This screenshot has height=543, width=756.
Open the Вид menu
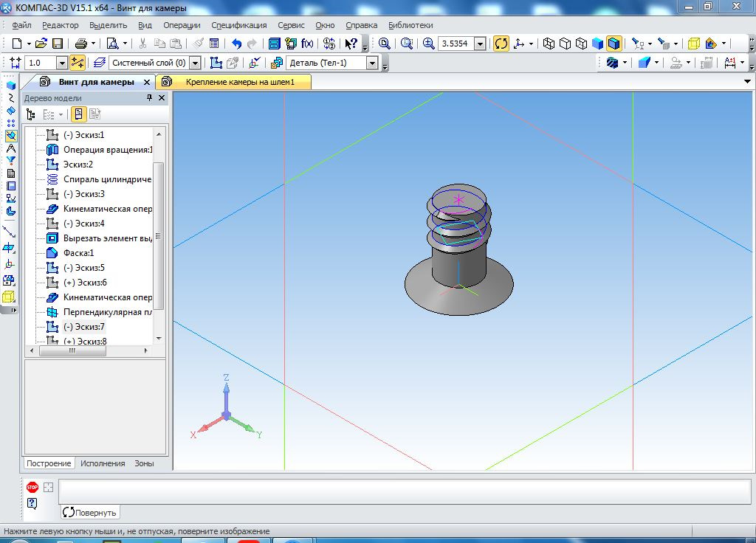(x=145, y=25)
